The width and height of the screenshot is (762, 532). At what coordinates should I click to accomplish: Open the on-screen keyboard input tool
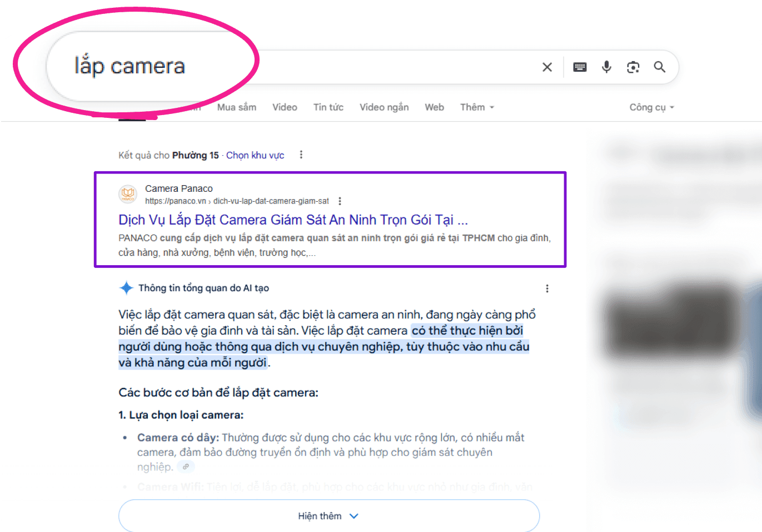click(x=580, y=67)
